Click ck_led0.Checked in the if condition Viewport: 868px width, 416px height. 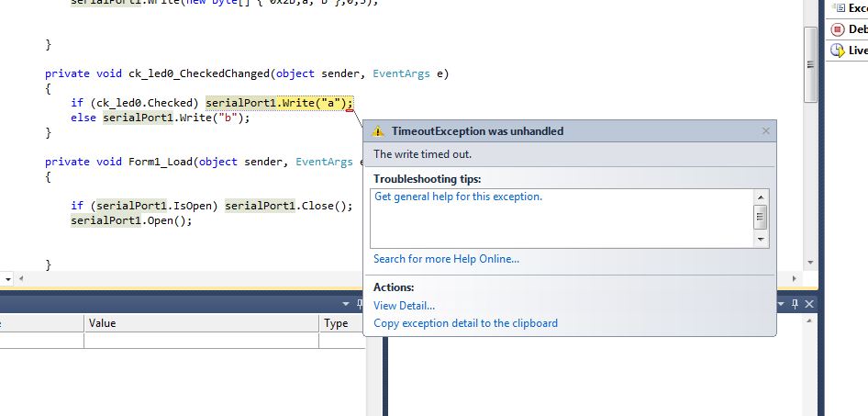tap(146, 103)
